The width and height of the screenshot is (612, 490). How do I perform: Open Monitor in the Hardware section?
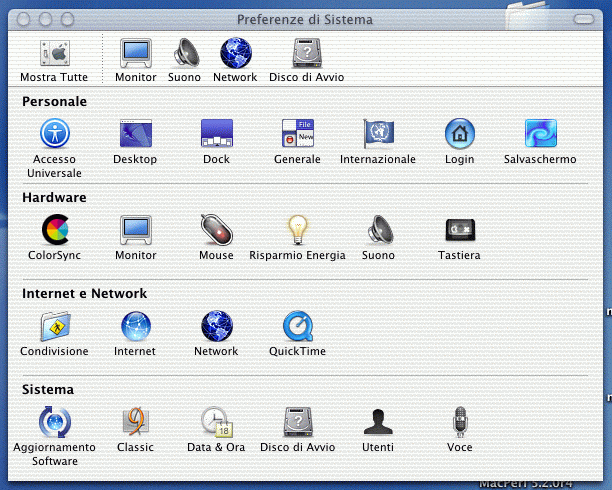tap(136, 229)
